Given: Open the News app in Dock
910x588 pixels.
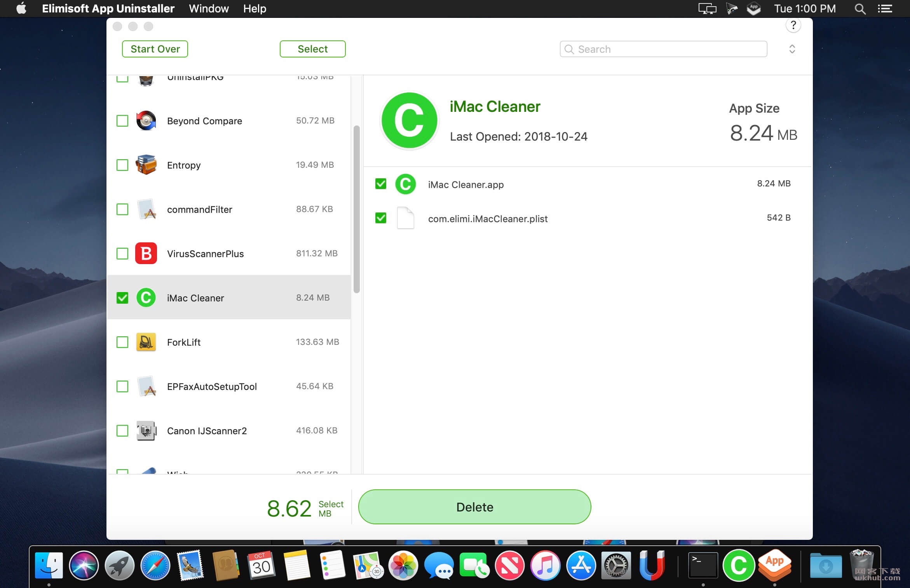Looking at the screenshot, I should point(510,565).
